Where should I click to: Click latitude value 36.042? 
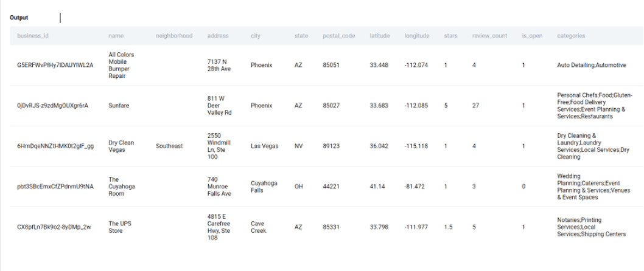point(379,146)
